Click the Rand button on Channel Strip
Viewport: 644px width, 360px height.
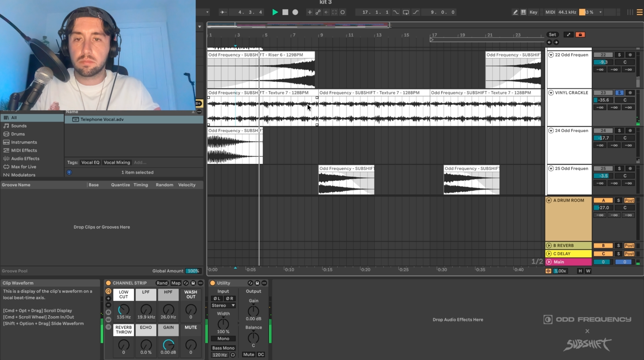click(x=162, y=283)
